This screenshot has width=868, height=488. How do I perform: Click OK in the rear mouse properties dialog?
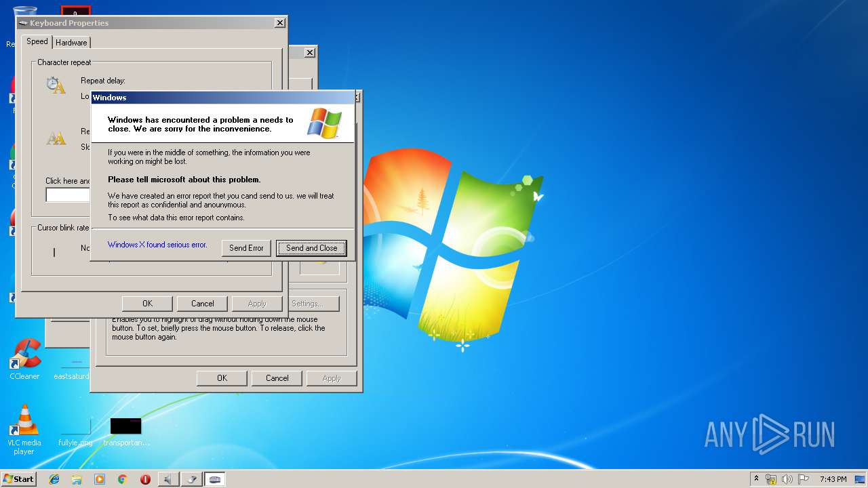[x=222, y=378]
